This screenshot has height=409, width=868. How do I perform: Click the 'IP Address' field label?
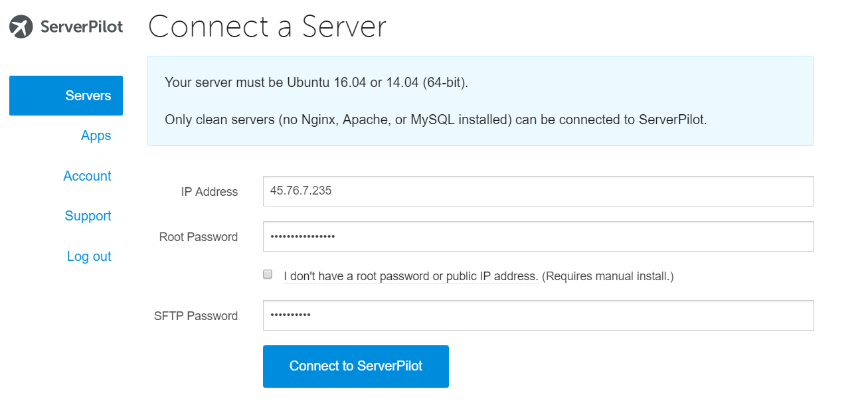click(209, 192)
